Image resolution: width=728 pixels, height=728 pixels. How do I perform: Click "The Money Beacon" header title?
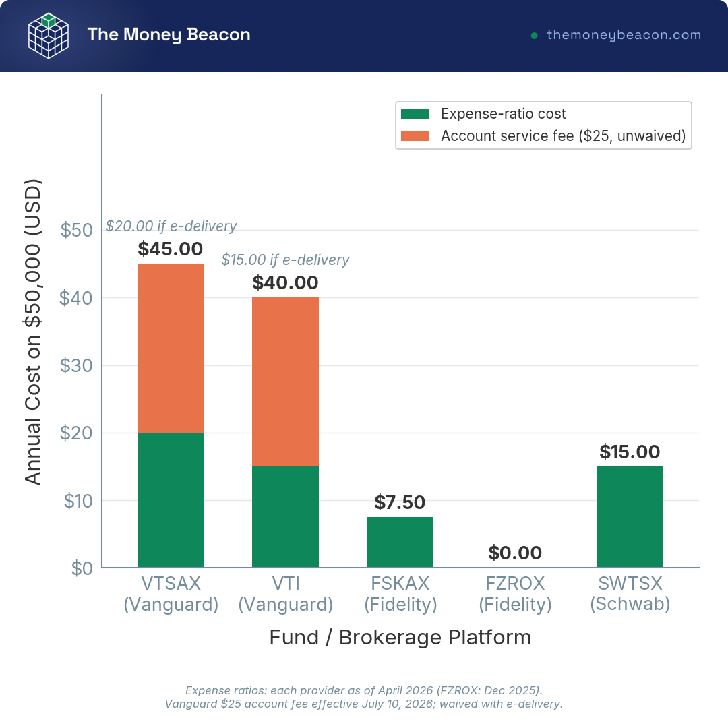(169, 35)
